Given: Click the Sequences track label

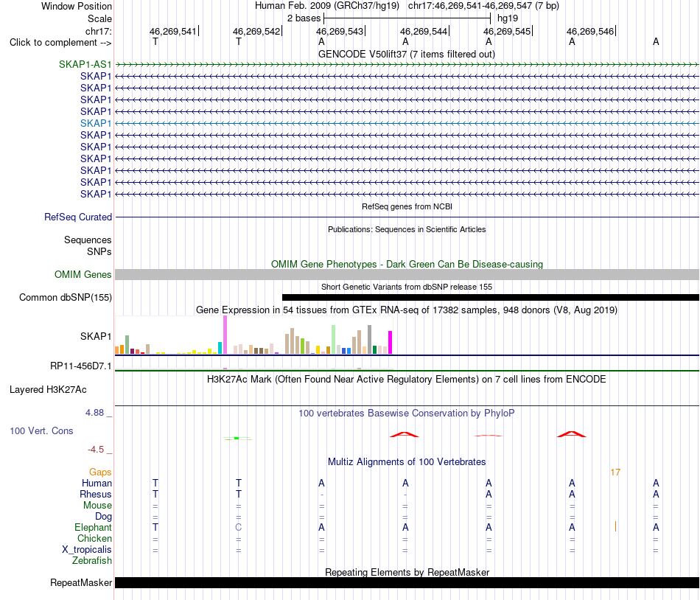Looking at the screenshot, I should (88, 240).
